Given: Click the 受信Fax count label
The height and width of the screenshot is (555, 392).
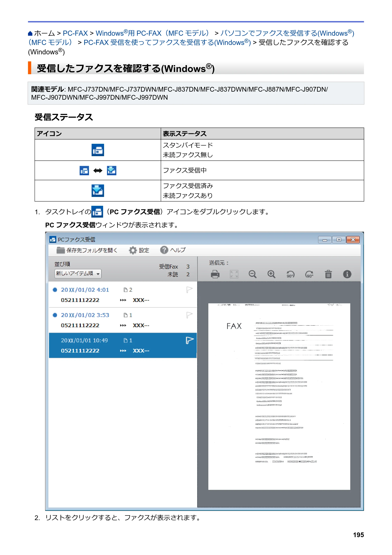Looking at the screenshot, I should pos(168,267).
